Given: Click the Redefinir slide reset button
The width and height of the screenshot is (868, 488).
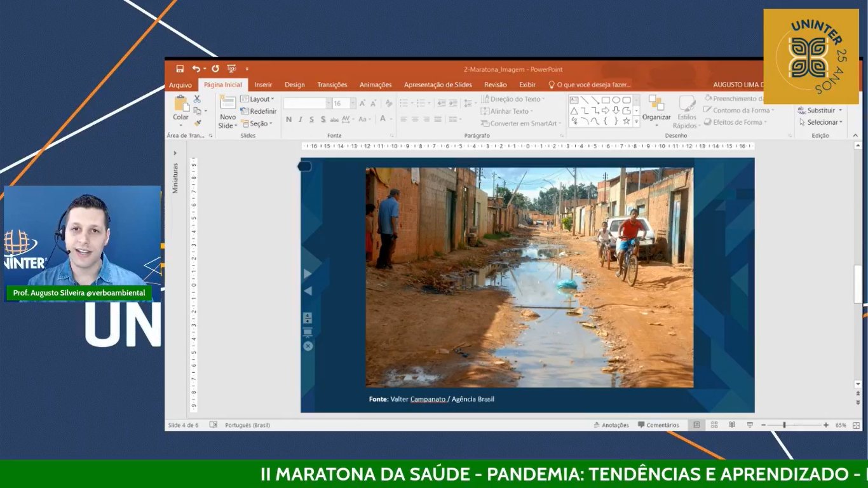Looking at the screenshot, I should coord(259,111).
